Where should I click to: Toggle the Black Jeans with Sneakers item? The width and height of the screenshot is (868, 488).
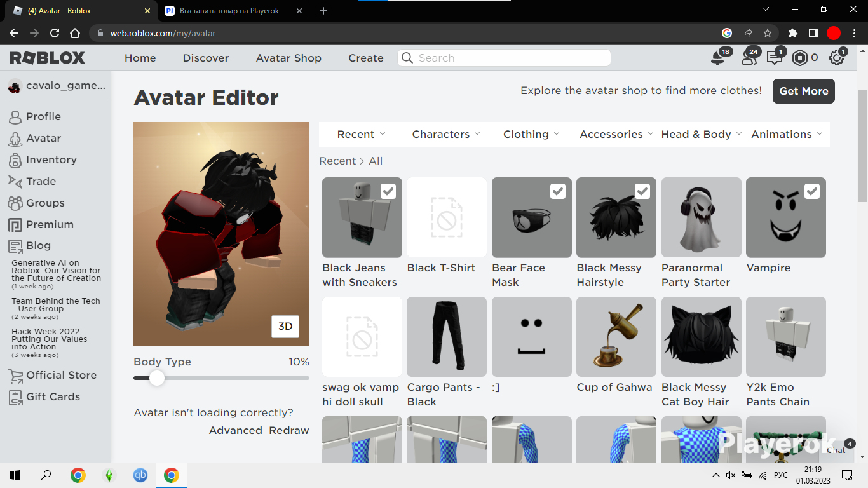coord(362,217)
